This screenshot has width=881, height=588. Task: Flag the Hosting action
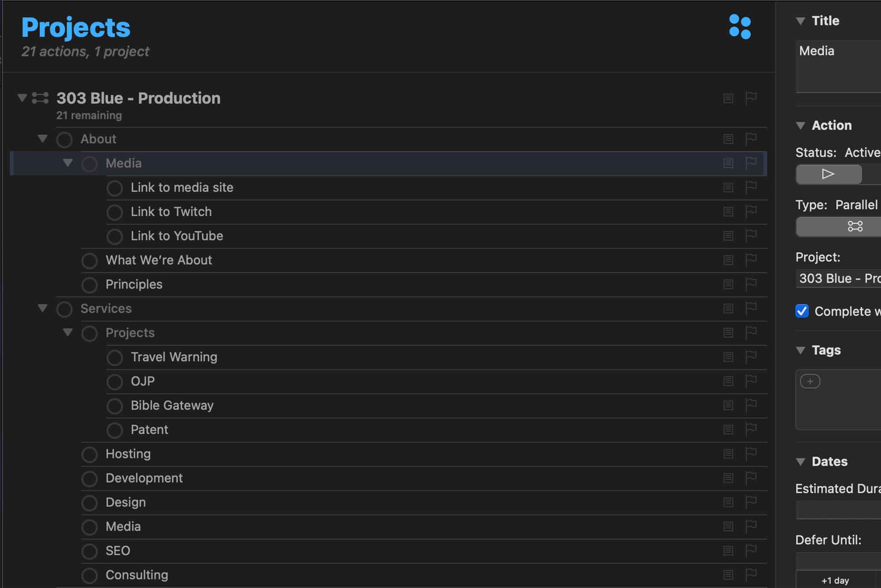pyautogui.click(x=751, y=453)
